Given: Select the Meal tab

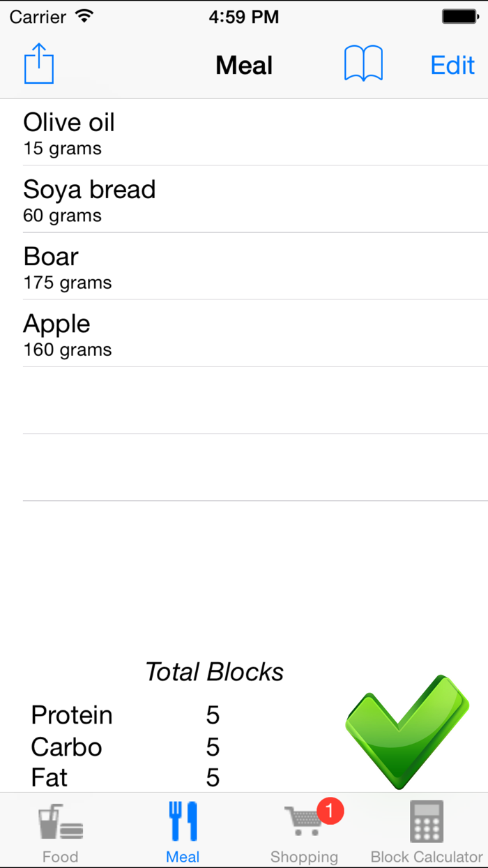Looking at the screenshot, I should pos(183,830).
